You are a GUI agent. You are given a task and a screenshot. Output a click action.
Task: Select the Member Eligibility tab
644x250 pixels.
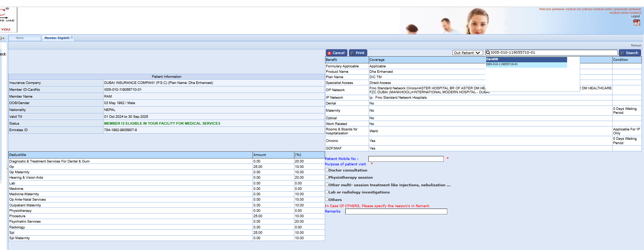coord(57,38)
